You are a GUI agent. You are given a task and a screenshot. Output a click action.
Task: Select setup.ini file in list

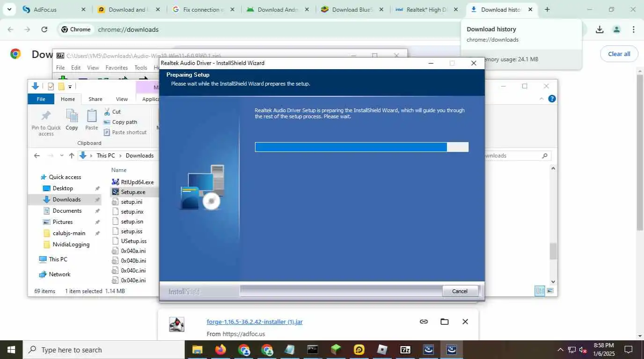tap(132, 202)
